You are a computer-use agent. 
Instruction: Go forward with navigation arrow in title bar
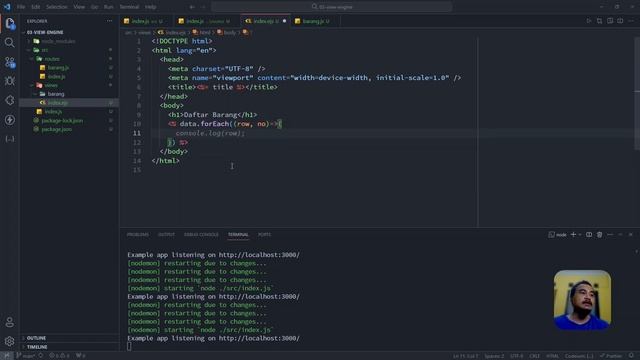pos(203,7)
